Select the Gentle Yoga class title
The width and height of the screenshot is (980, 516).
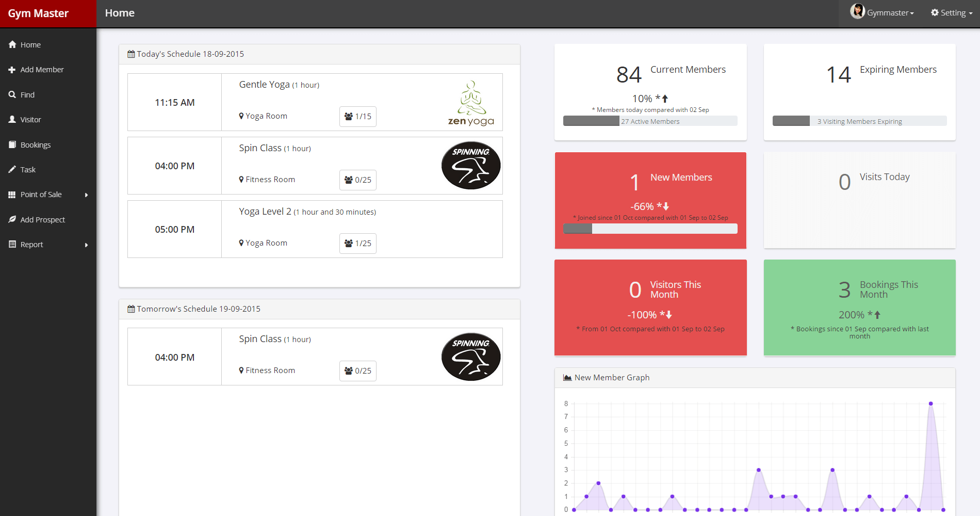tap(264, 85)
